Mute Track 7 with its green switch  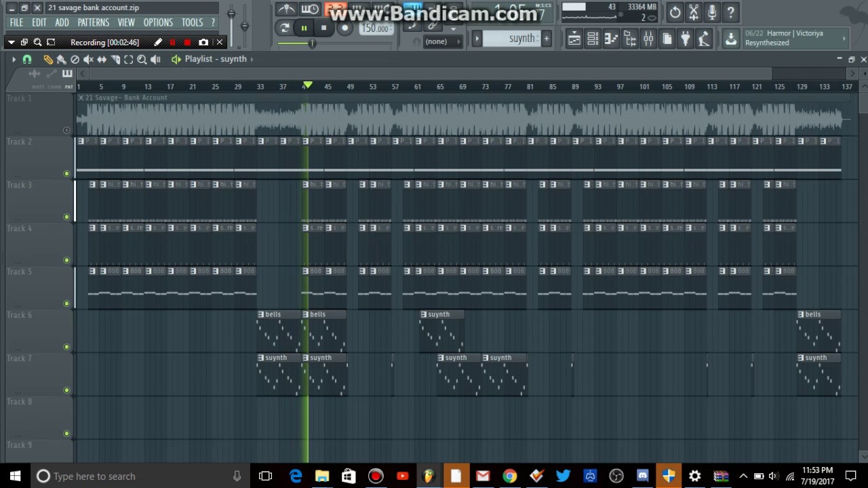[66, 390]
